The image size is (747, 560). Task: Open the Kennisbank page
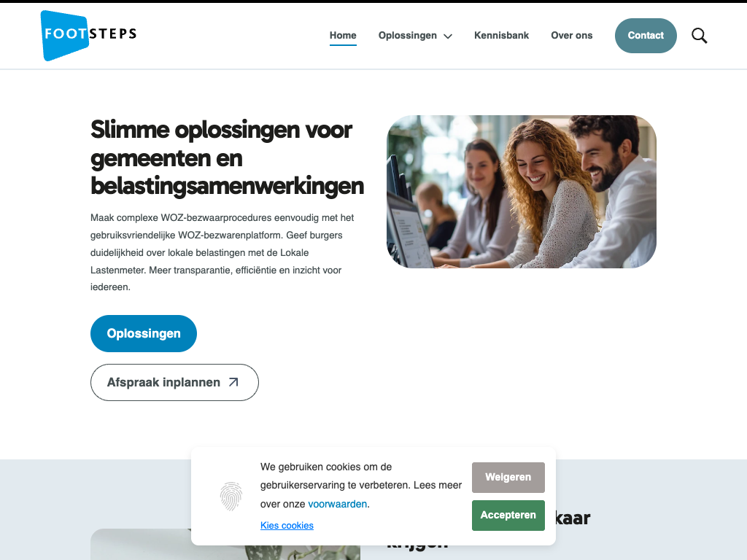point(501,35)
